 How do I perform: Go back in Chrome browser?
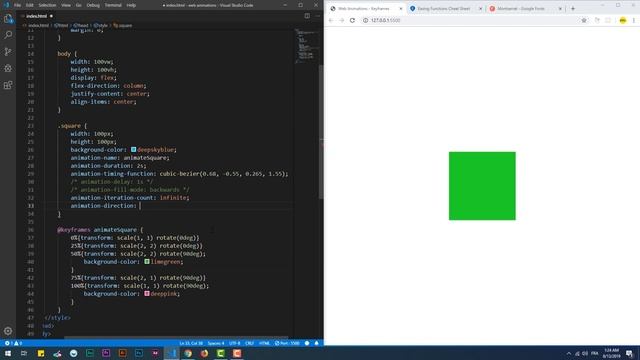pyautogui.click(x=331, y=20)
